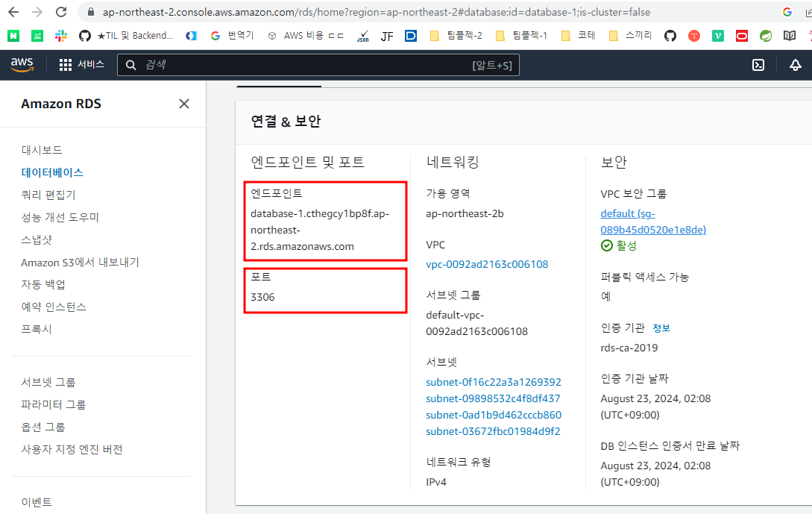Open 자동 백업 in the sidebar
The height and width of the screenshot is (514, 812).
(x=43, y=284)
